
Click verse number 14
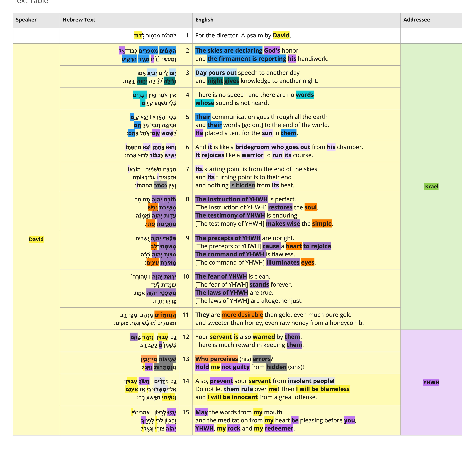(x=186, y=381)
